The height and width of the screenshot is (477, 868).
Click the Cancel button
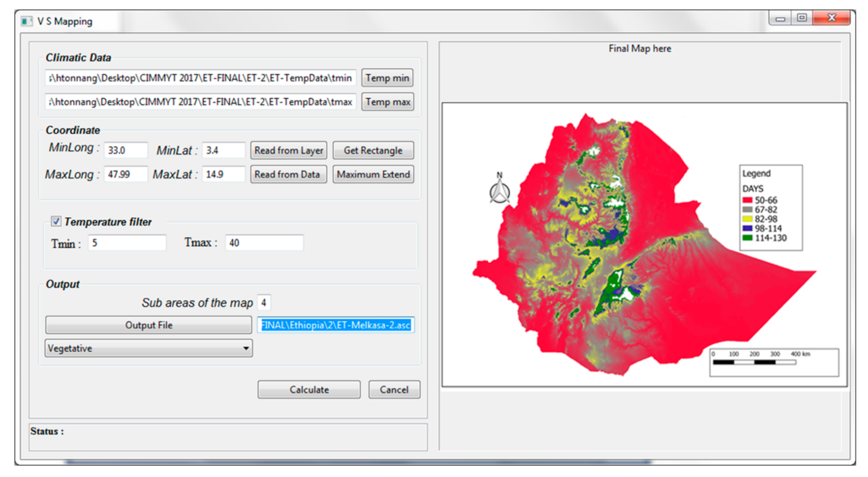pos(394,389)
